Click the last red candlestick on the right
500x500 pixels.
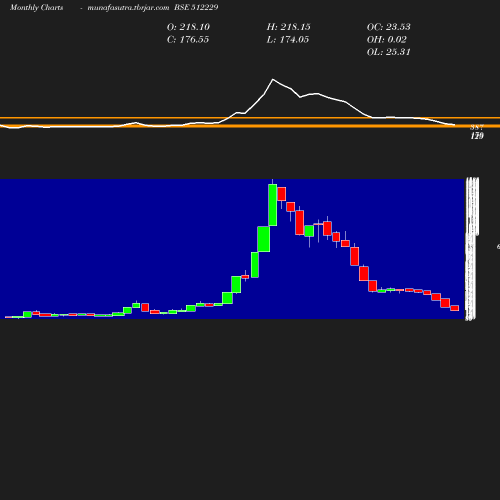point(455,308)
